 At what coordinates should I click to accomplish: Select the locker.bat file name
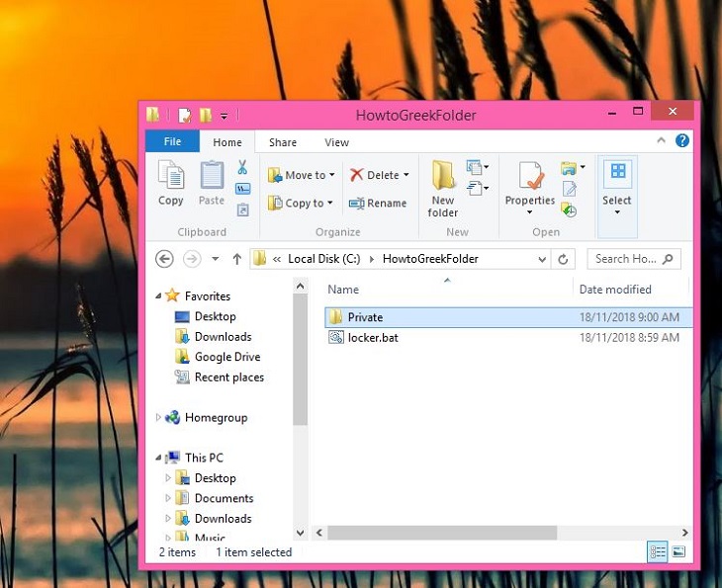click(x=373, y=337)
